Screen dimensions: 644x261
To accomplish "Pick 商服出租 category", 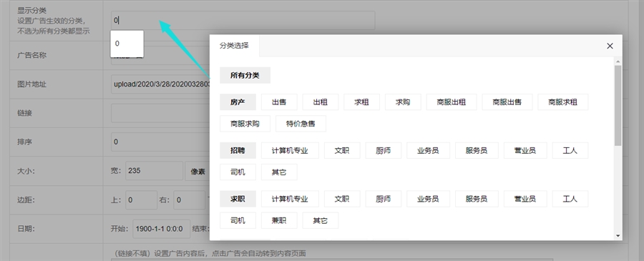I will (x=452, y=102).
